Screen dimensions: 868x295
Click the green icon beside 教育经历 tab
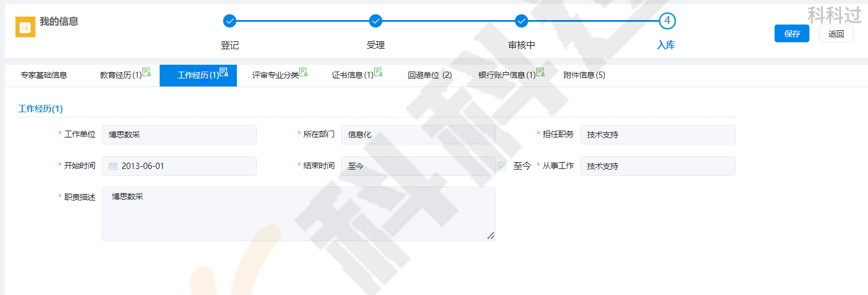146,72
